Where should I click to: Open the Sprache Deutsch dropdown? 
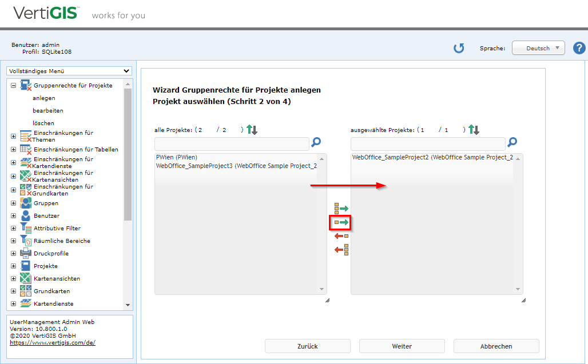[538, 48]
